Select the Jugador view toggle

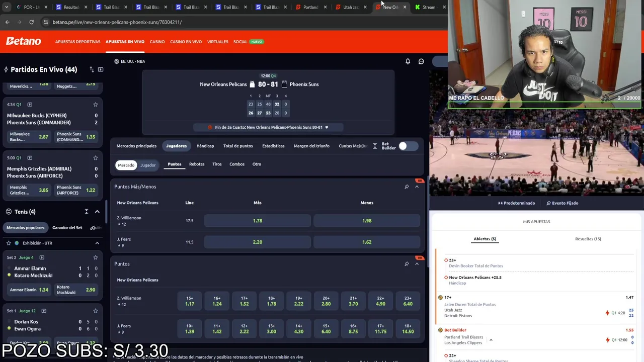(x=148, y=165)
